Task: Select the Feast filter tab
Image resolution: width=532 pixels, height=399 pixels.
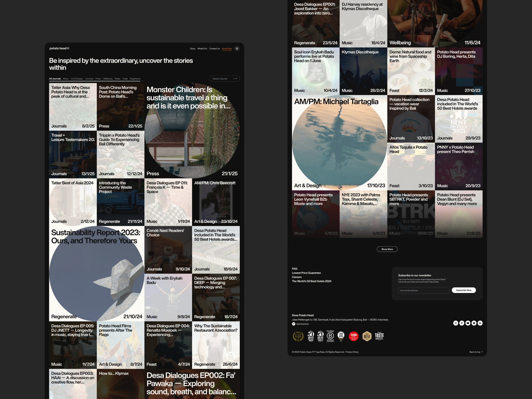Action: click(125, 79)
